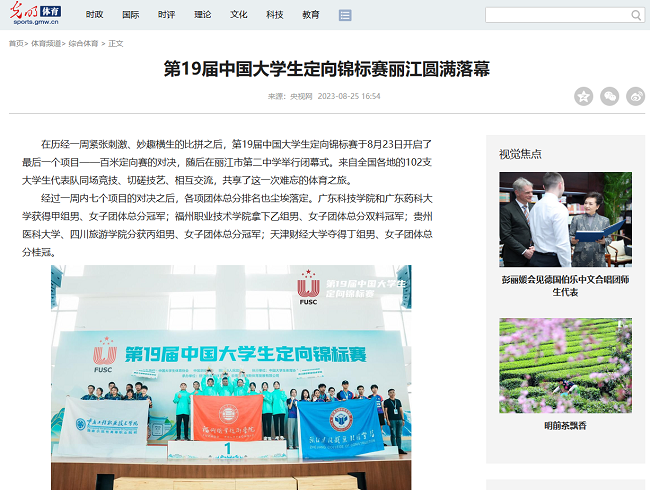Screen dimensions: 650x490
Task: Open the 明前茶飘香 tea field thumbnail
Action: tap(565, 365)
